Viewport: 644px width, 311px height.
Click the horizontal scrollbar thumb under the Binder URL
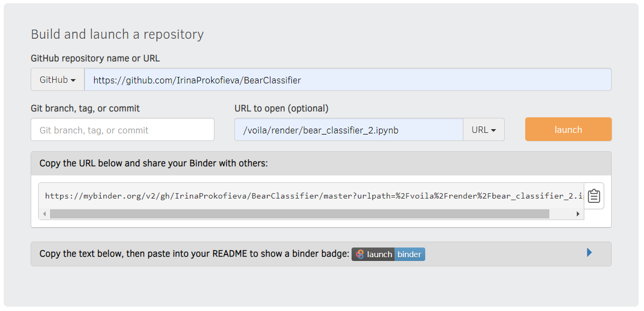[x=299, y=214]
